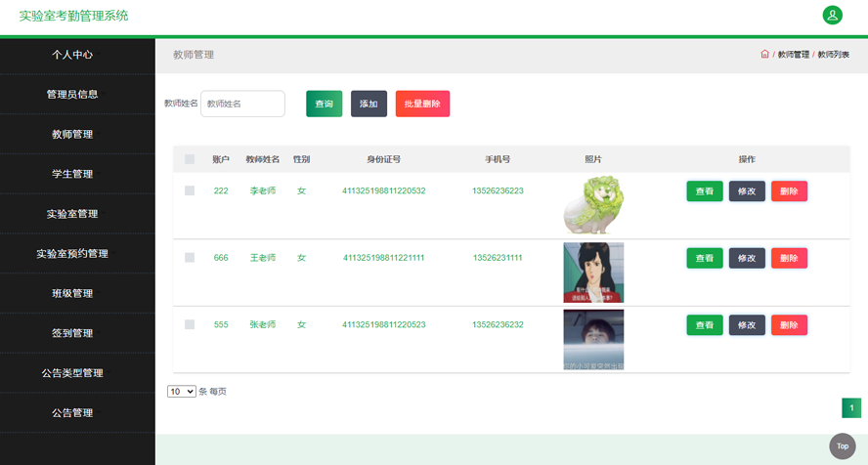The height and width of the screenshot is (465, 868).
Task: Click the ID number 411325198811221111
Action: [383, 258]
